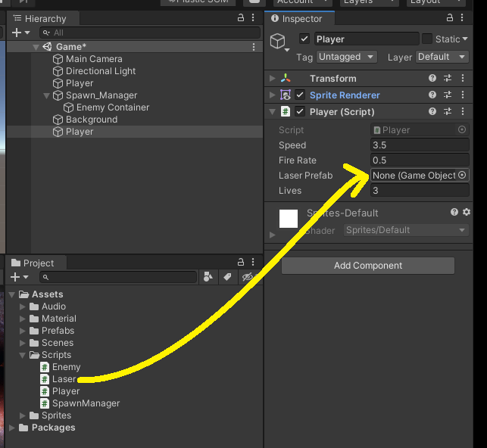Open the Sprites/Default shader dropdown
Viewport: 487px width, 448px height.
point(406,230)
